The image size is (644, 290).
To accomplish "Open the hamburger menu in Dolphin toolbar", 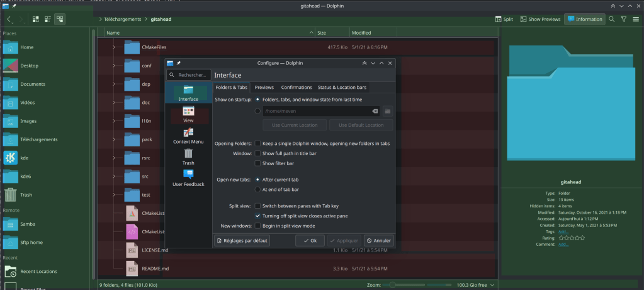I will click(636, 19).
